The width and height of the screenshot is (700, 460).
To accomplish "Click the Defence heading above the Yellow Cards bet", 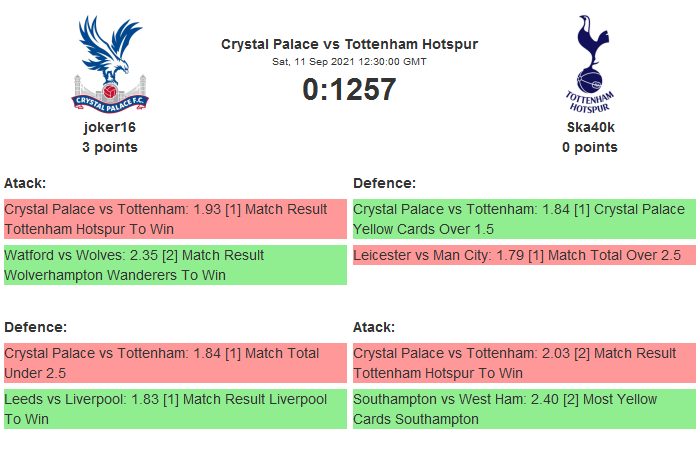I will [384, 183].
